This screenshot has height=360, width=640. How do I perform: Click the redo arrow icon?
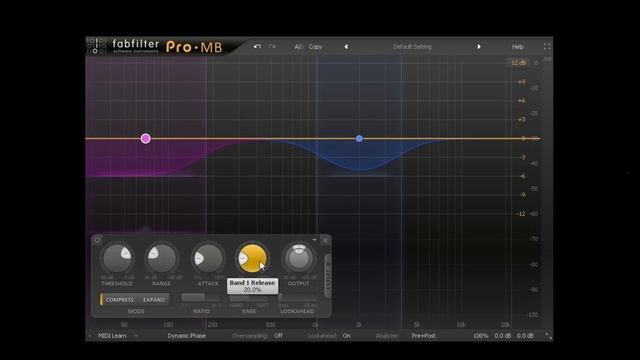272,47
